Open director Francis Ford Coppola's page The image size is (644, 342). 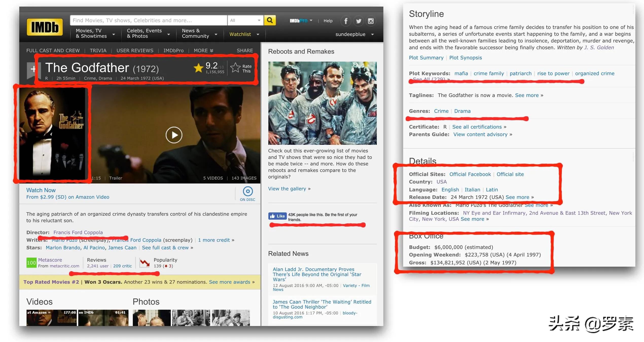(x=78, y=232)
